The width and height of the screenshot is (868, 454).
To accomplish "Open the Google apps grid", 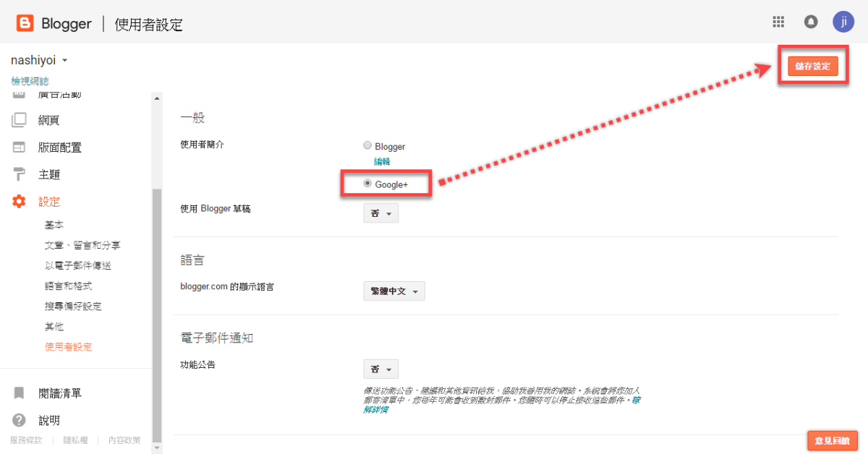I will pos(778,22).
